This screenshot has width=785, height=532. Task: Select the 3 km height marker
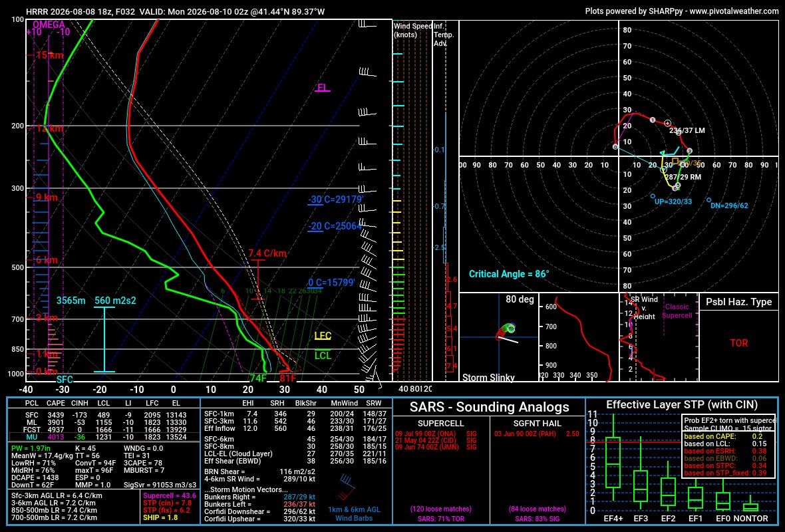(x=46, y=318)
